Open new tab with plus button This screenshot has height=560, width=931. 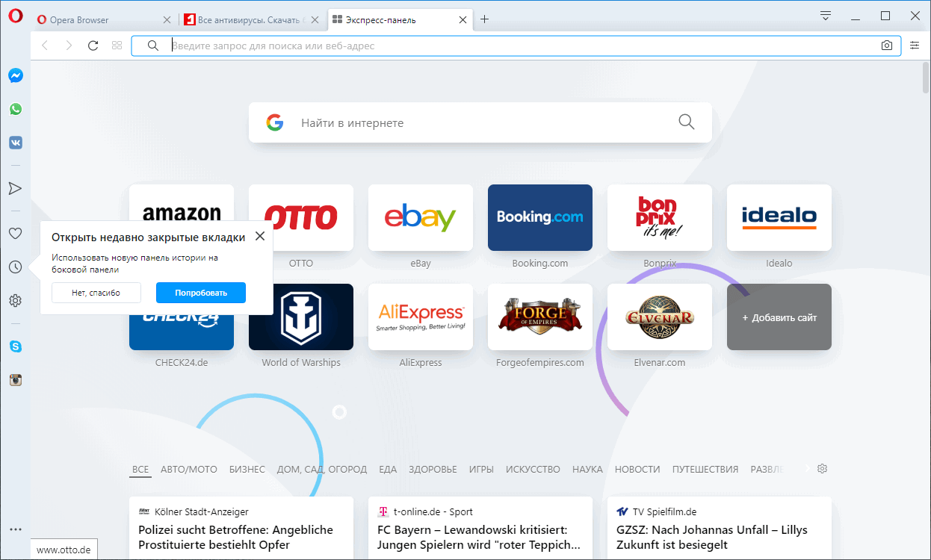pos(484,19)
